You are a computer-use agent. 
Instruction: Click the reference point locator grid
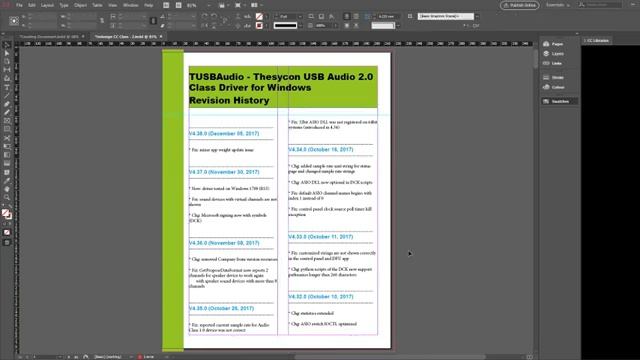click(14, 21)
